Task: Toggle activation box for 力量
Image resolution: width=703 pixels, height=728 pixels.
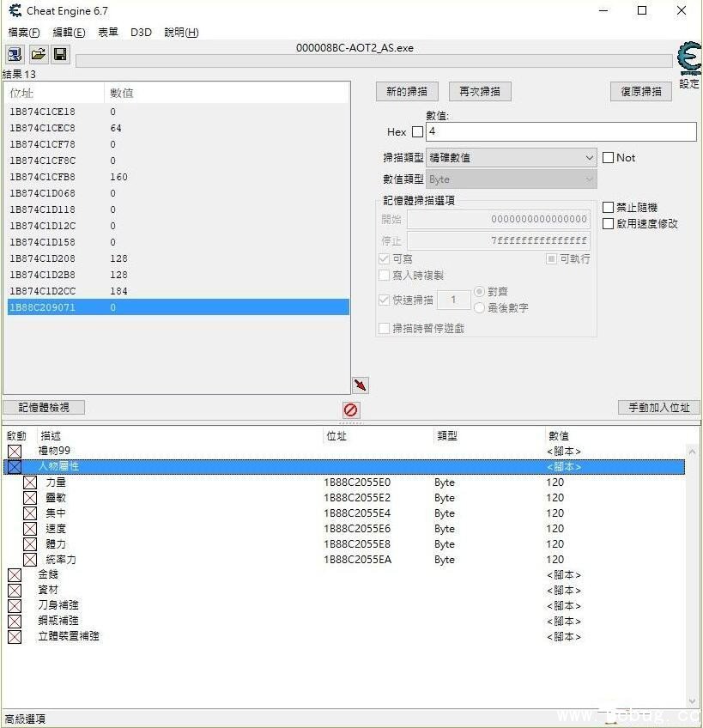Action: pyautogui.click(x=30, y=482)
